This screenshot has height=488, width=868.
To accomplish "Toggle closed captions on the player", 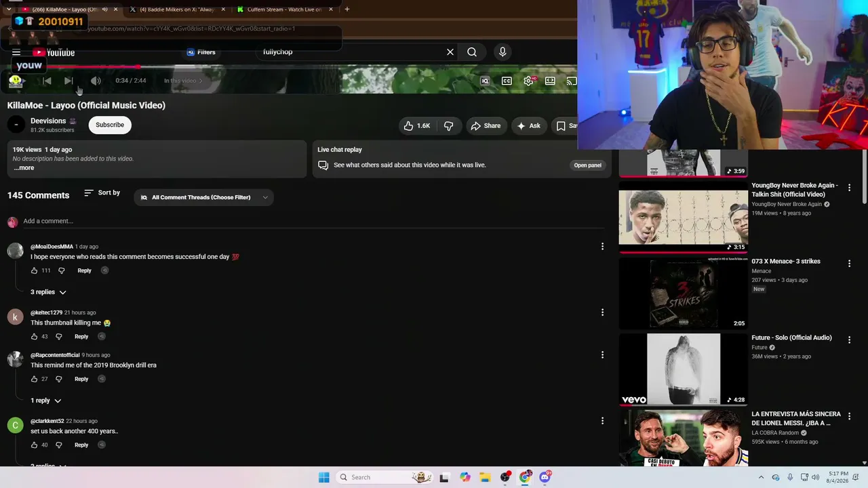I will [507, 81].
